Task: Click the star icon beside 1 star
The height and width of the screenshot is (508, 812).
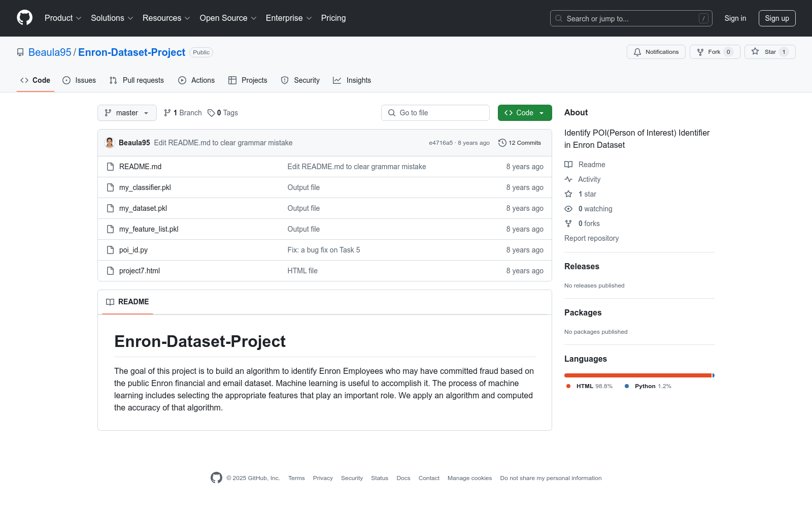Action: click(568, 194)
